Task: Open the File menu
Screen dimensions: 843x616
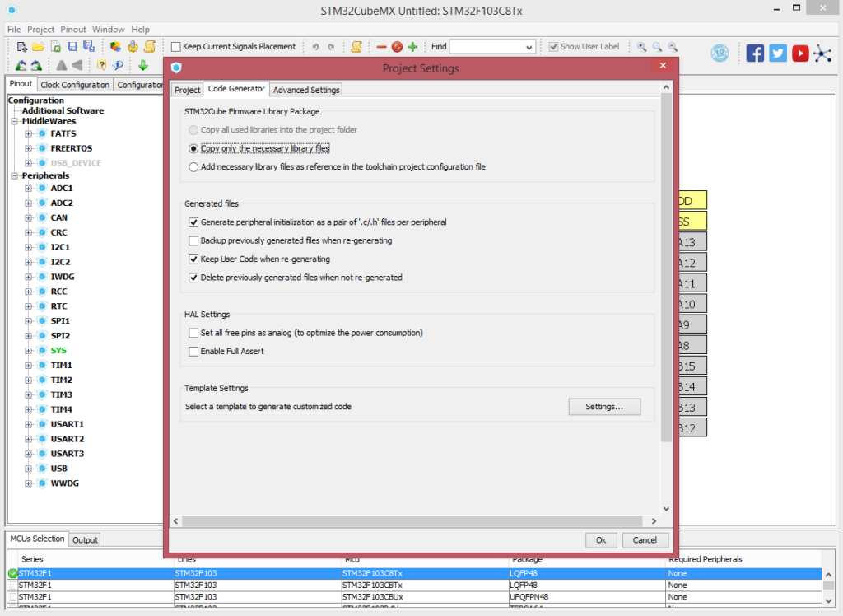Action: point(14,29)
